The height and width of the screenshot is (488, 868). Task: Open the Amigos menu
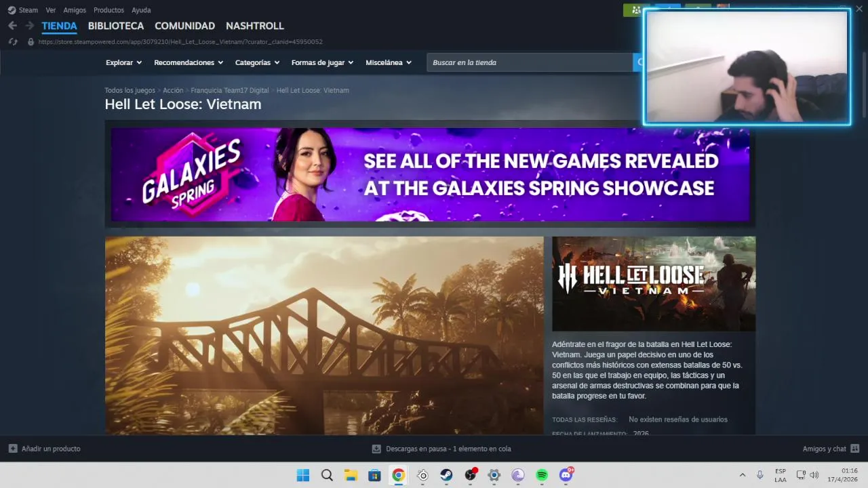click(75, 10)
